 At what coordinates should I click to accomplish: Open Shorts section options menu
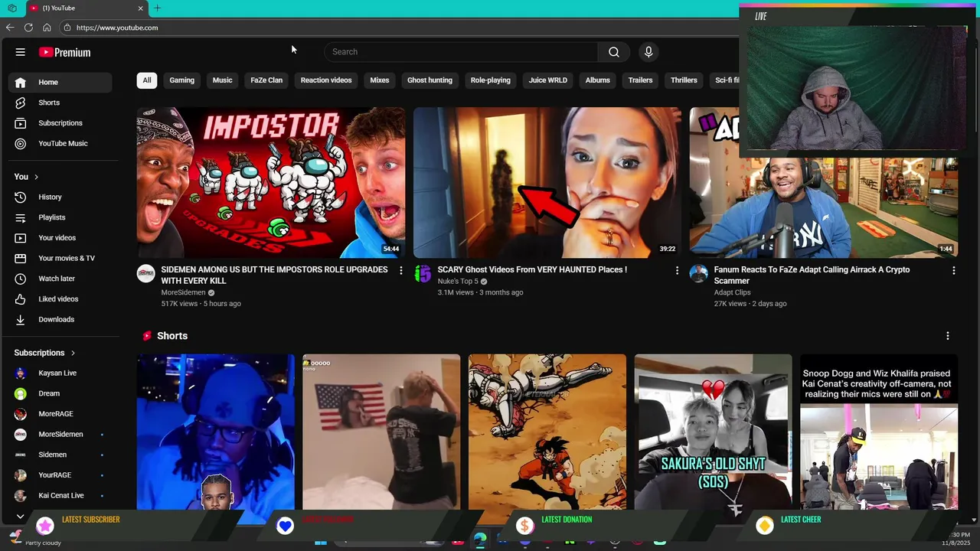click(948, 336)
